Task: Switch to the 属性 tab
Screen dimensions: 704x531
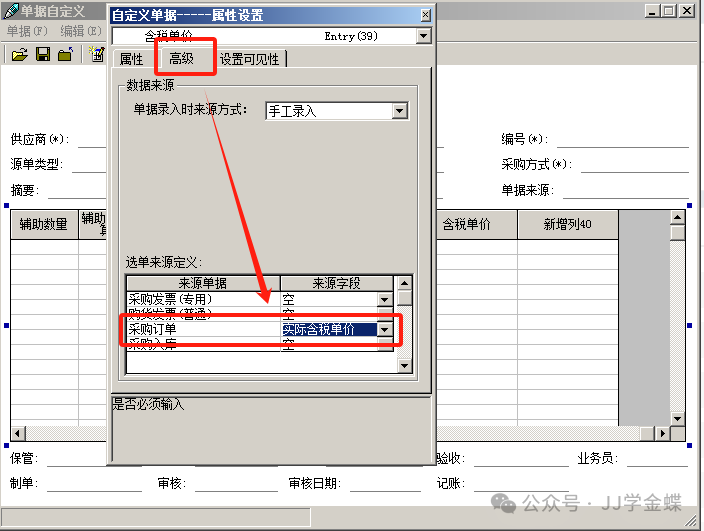Action: click(x=132, y=59)
